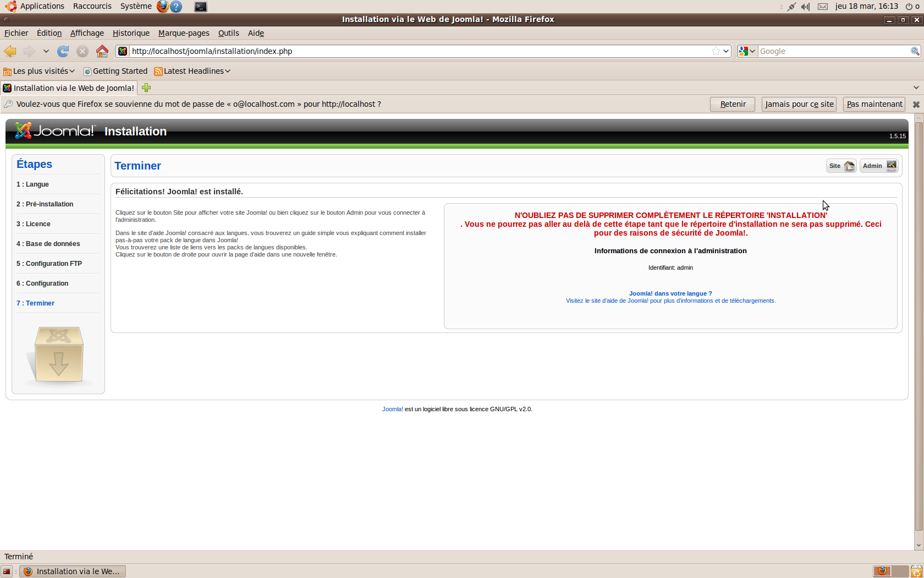Open the help icon in the top panel

tap(176, 7)
